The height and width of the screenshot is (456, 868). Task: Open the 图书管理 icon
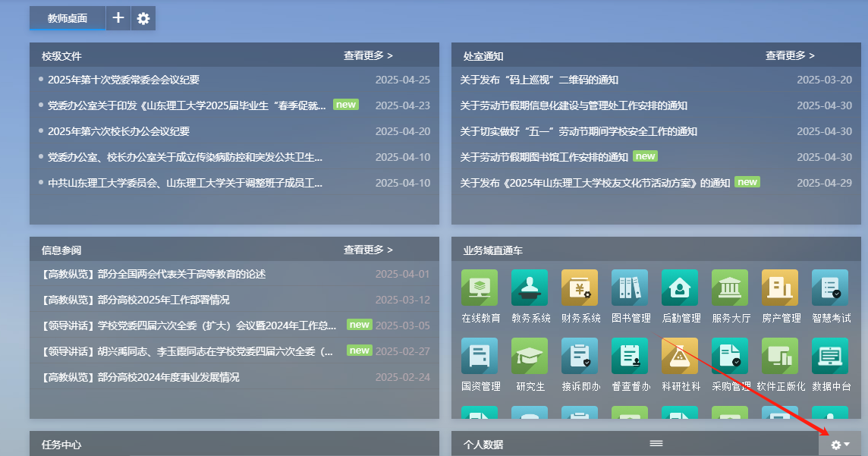tap(631, 288)
